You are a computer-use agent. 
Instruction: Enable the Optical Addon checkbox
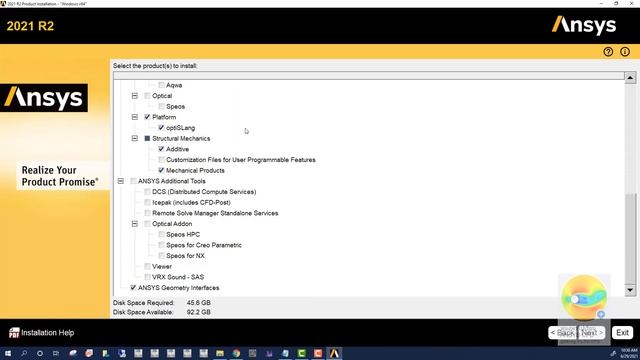(x=147, y=224)
